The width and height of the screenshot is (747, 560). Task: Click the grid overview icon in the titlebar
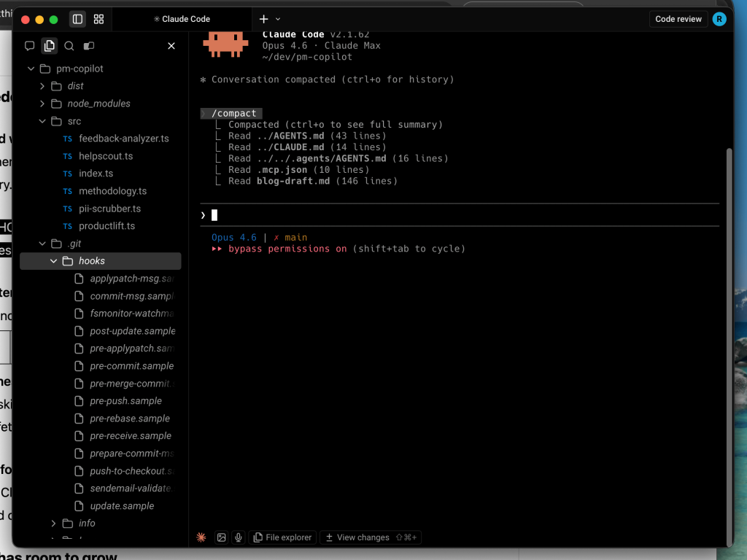click(98, 19)
